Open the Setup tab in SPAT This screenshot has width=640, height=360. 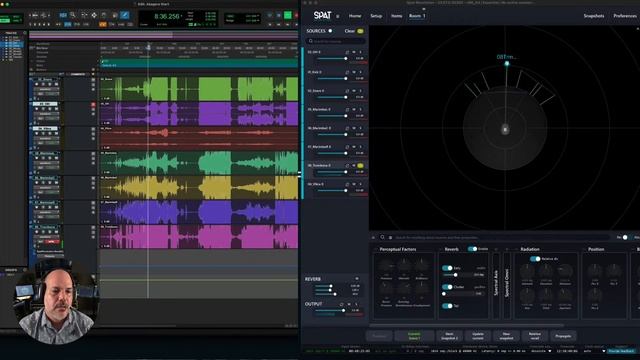pos(376,16)
